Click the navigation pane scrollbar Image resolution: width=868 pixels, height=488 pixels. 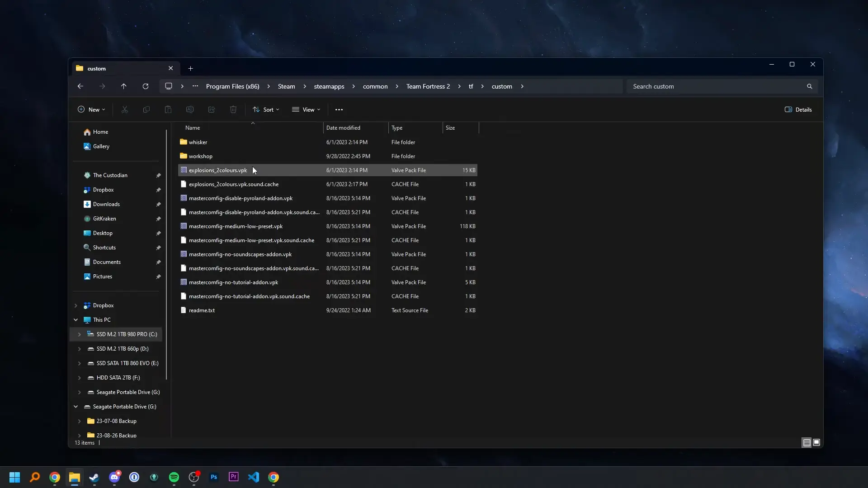point(166,254)
